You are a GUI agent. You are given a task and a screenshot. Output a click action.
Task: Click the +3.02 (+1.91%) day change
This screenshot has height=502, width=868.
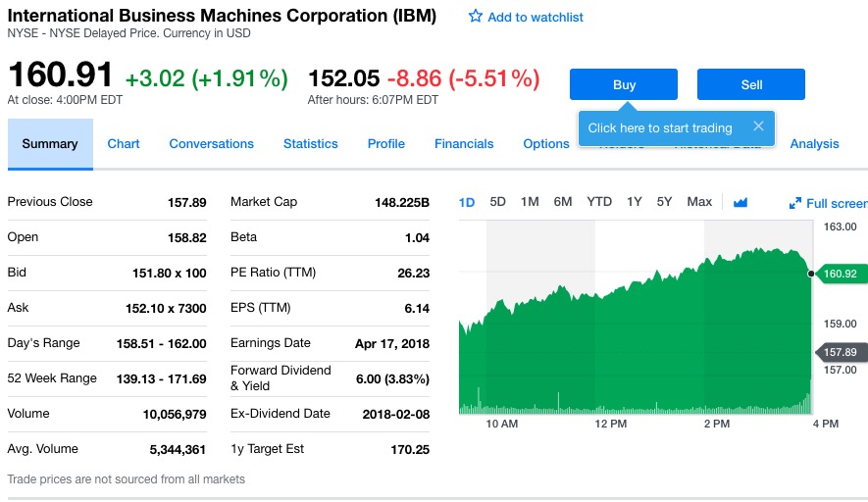coord(207,78)
